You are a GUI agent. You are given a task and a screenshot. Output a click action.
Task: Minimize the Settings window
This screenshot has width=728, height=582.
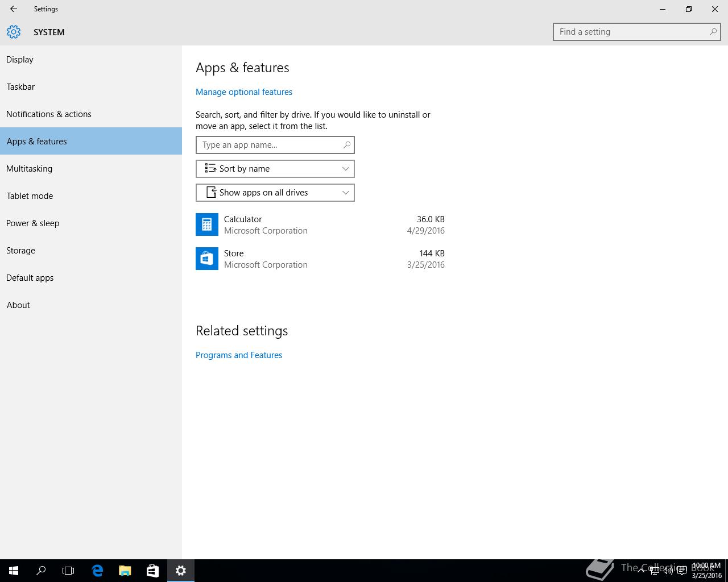click(663, 9)
